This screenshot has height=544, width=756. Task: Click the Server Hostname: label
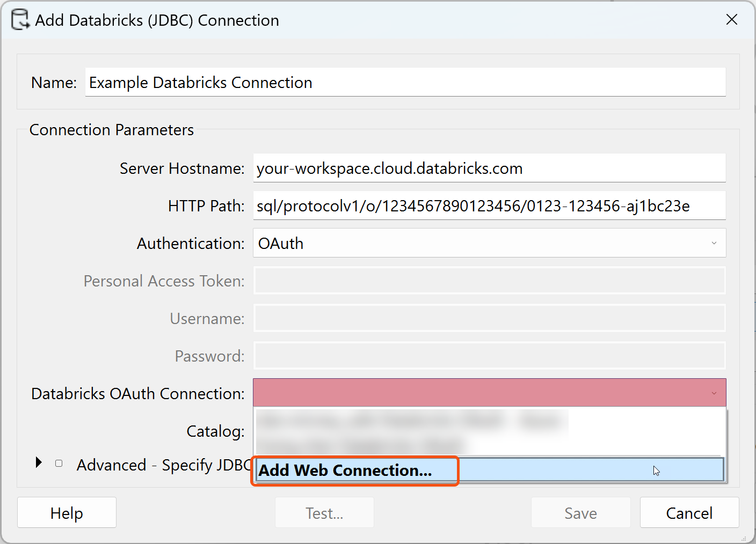pyautogui.click(x=182, y=168)
